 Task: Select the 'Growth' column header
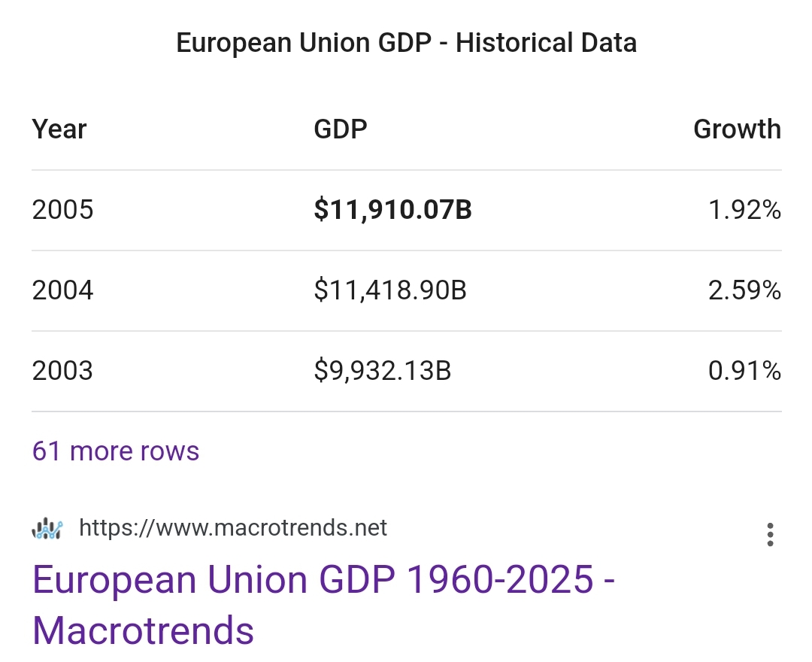(x=737, y=129)
